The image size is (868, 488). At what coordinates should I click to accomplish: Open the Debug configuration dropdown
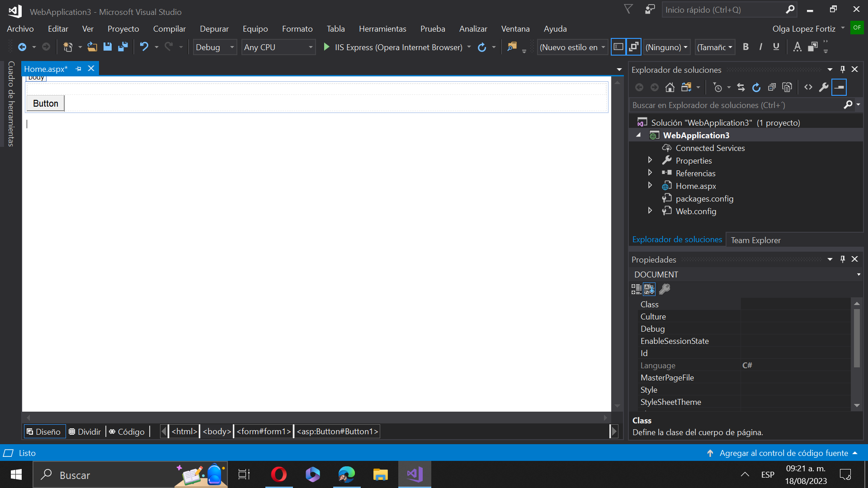point(215,47)
